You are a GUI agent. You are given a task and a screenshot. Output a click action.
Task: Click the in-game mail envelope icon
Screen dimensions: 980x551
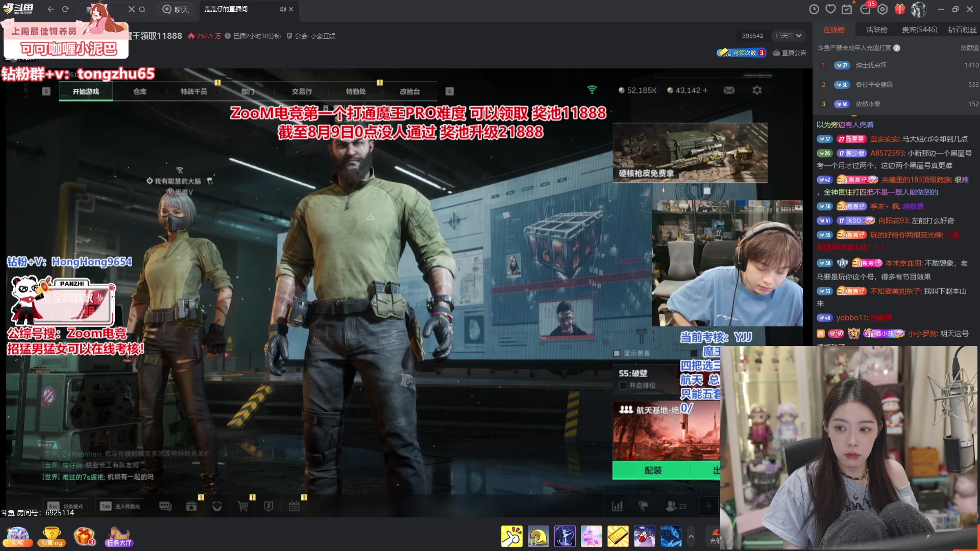729,90
